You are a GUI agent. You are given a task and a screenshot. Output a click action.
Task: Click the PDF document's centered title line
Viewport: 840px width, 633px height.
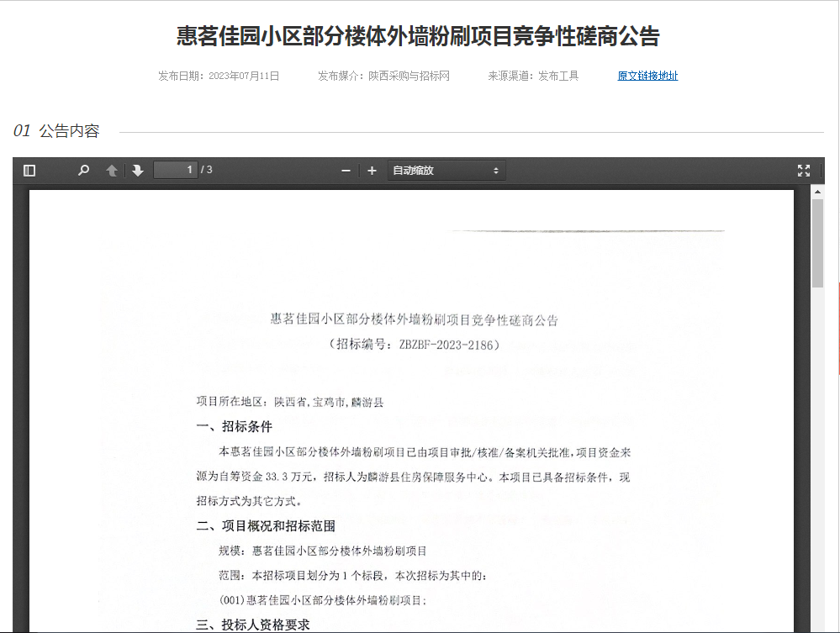[414, 319]
